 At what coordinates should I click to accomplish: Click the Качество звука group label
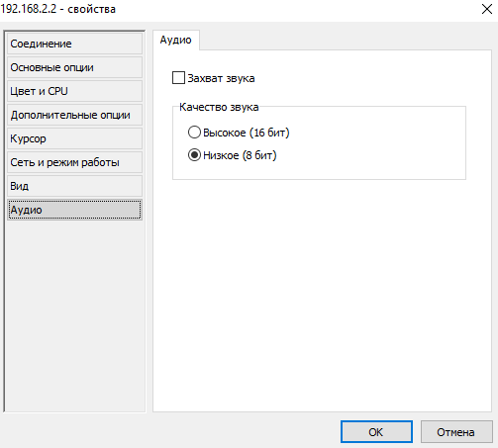219,107
